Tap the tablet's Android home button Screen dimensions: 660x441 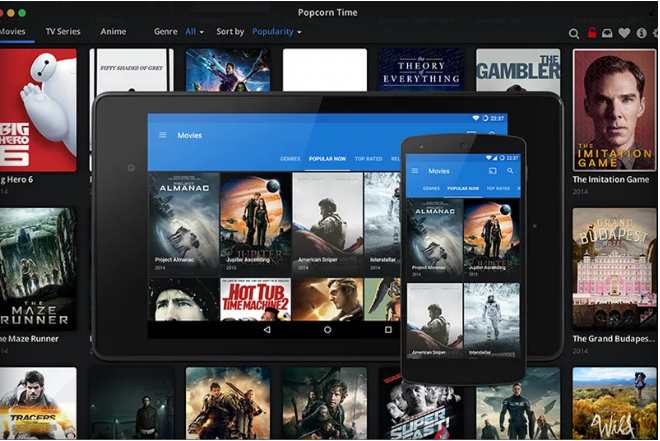coord(327,330)
